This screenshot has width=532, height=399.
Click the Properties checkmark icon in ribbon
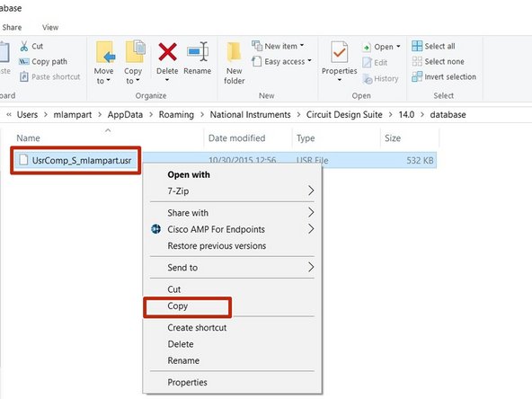click(x=340, y=52)
